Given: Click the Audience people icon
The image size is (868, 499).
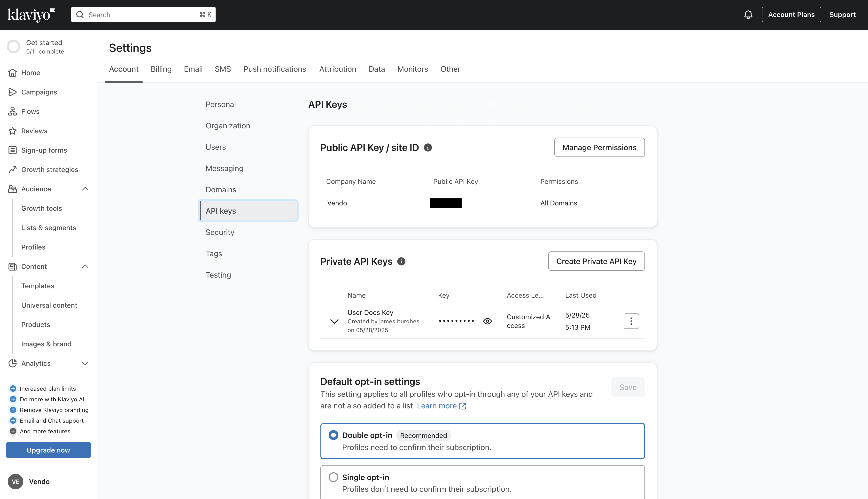Looking at the screenshot, I should tap(13, 189).
